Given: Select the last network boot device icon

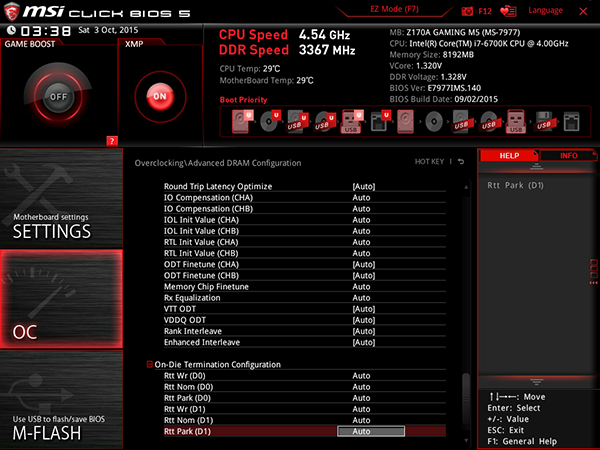Looking at the screenshot, I should tap(571, 122).
